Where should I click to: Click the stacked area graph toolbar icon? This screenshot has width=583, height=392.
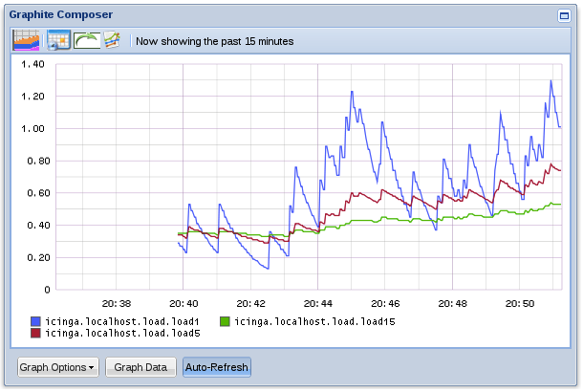click(26, 40)
